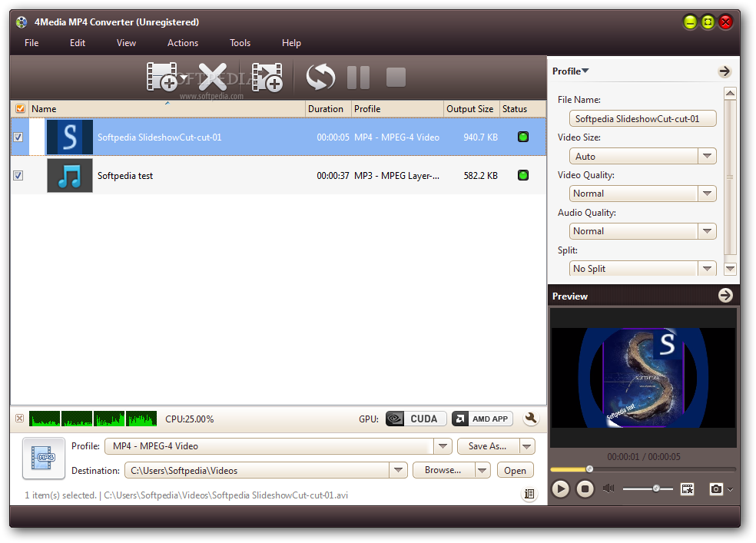The width and height of the screenshot is (756, 543).
Task: Open the Help menu
Action: tap(291, 43)
